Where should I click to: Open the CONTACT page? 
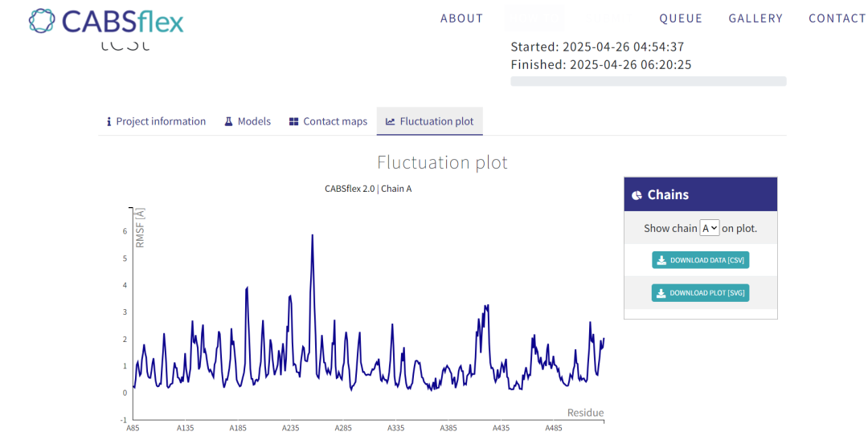(837, 18)
